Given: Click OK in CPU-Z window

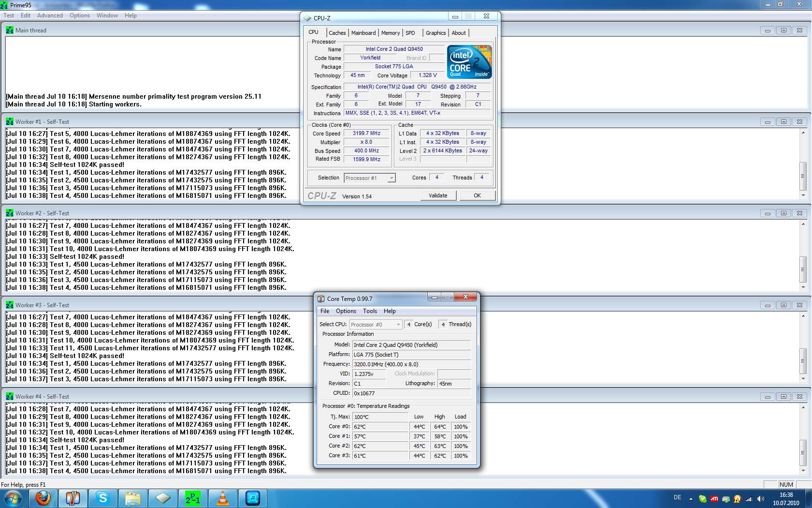Looking at the screenshot, I should coord(477,195).
